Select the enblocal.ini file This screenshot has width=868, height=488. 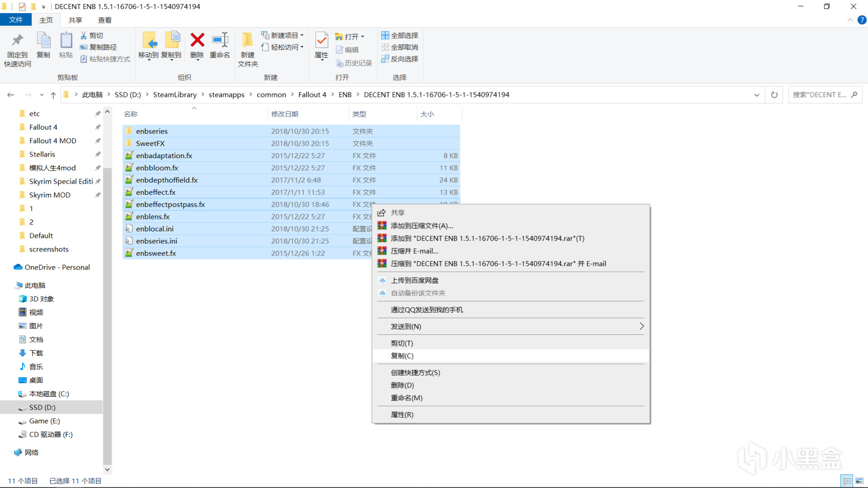click(x=155, y=228)
